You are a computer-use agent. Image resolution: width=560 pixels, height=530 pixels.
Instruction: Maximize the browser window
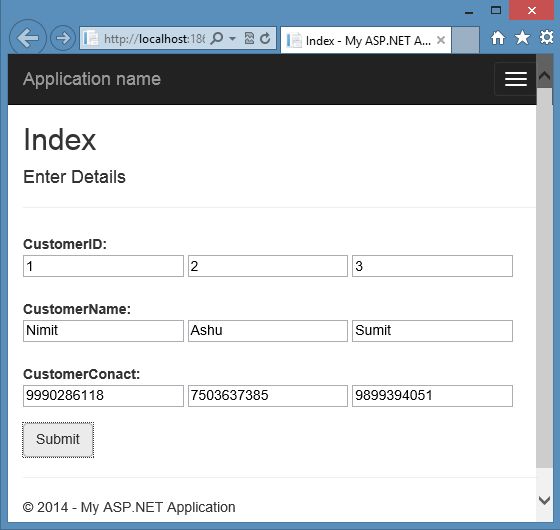tap(496, 10)
